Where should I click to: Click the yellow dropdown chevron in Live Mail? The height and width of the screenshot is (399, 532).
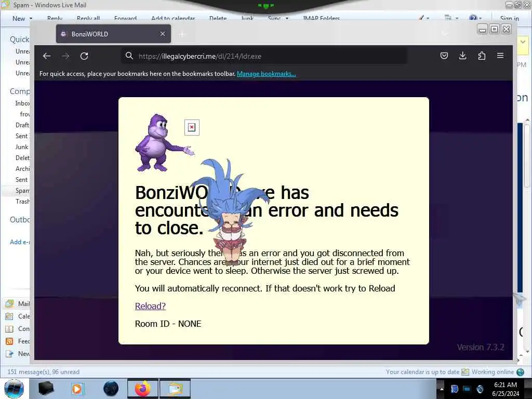click(x=523, y=42)
